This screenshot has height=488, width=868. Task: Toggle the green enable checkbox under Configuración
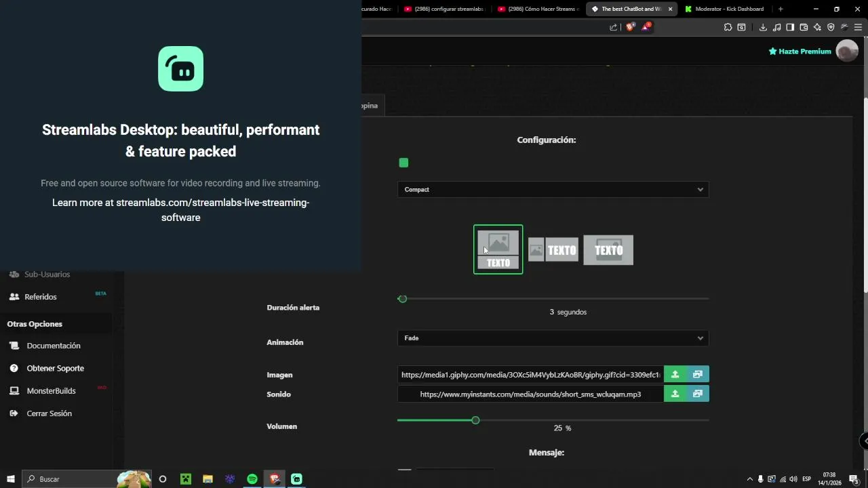point(403,163)
